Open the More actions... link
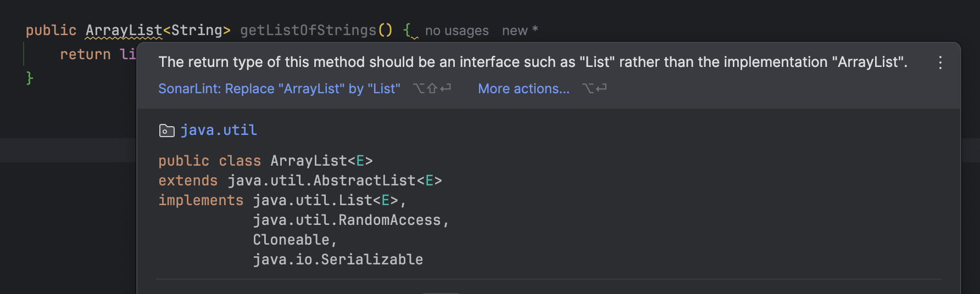980x294 pixels. pyautogui.click(x=524, y=89)
